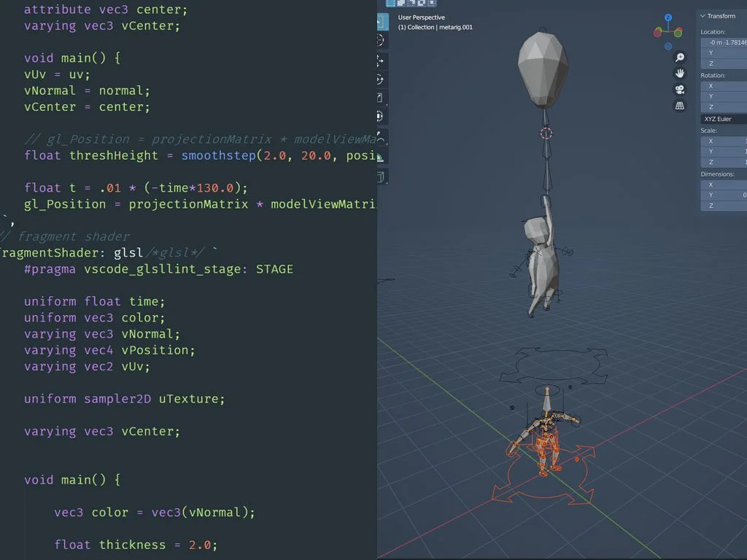Open the XYZ Euler rotation mode dropdown
The height and width of the screenshot is (560, 747).
[724, 119]
